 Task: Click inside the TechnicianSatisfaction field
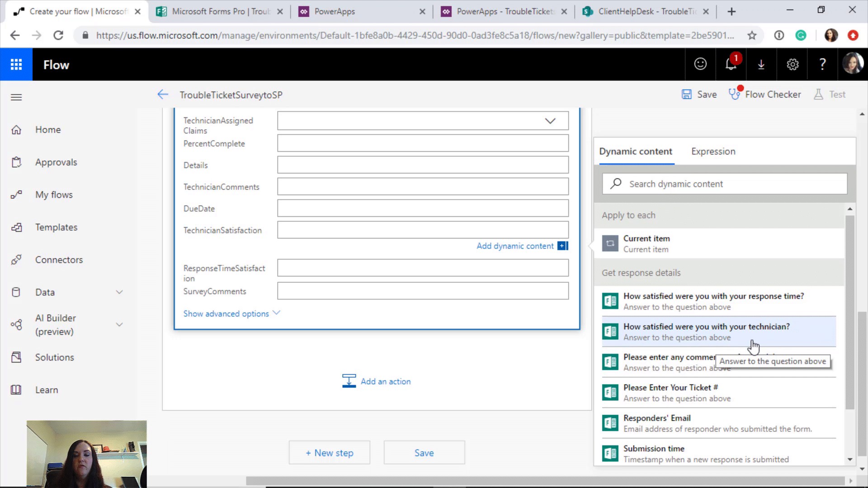pos(423,230)
